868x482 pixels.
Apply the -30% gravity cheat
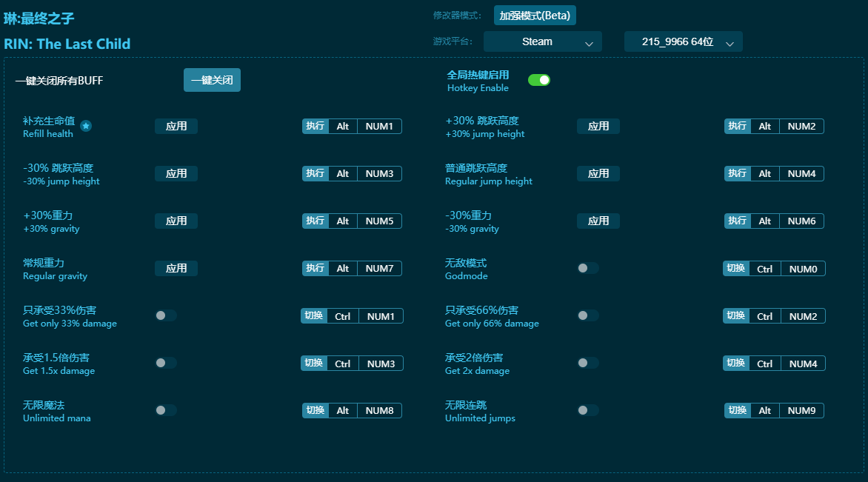(598, 221)
